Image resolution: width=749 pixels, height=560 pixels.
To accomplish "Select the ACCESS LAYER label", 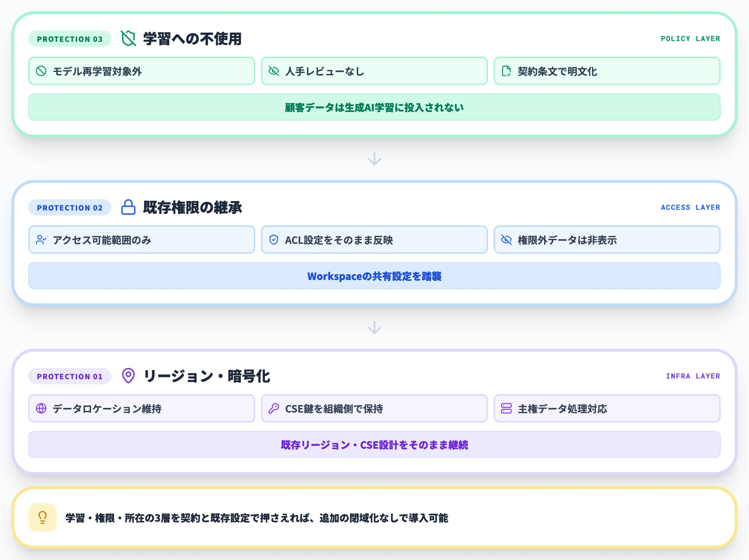I will [690, 208].
